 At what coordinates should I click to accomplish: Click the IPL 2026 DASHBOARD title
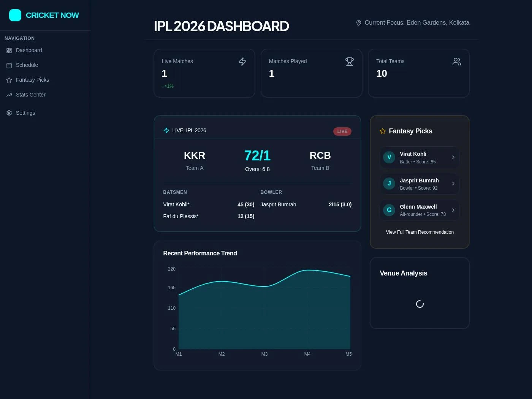click(221, 26)
